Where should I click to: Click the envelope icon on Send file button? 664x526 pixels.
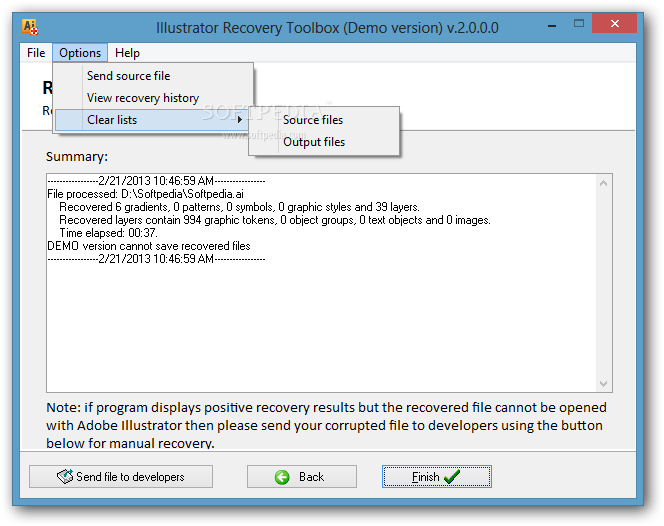tap(65, 476)
